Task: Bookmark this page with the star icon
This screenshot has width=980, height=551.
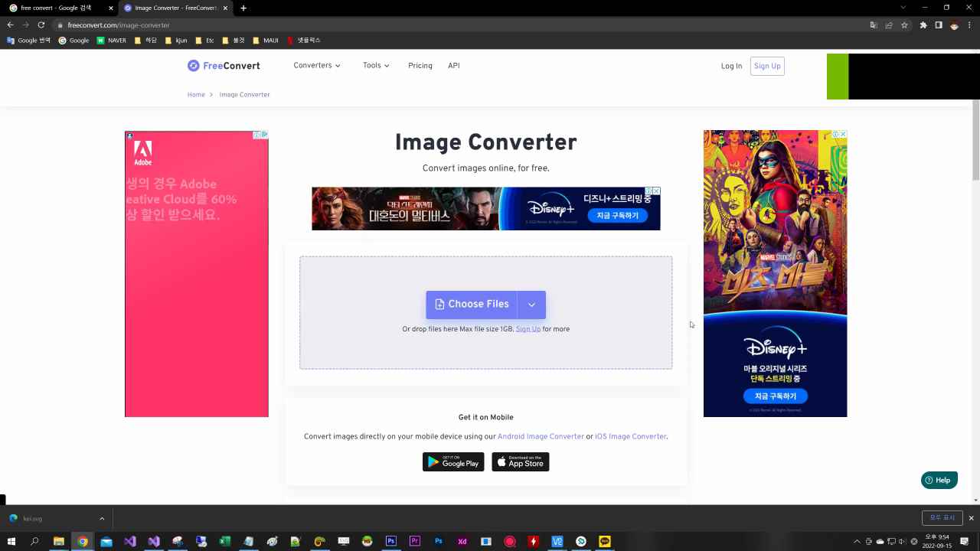Action: click(904, 25)
